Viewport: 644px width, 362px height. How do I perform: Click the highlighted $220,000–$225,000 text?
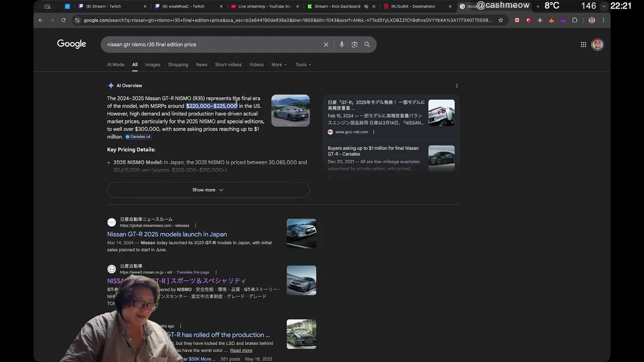tap(211, 106)
